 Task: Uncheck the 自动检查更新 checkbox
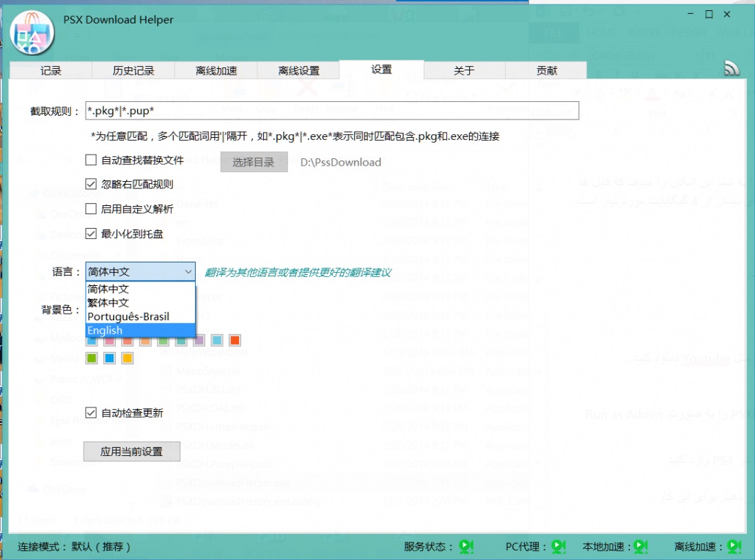point(91,413)
